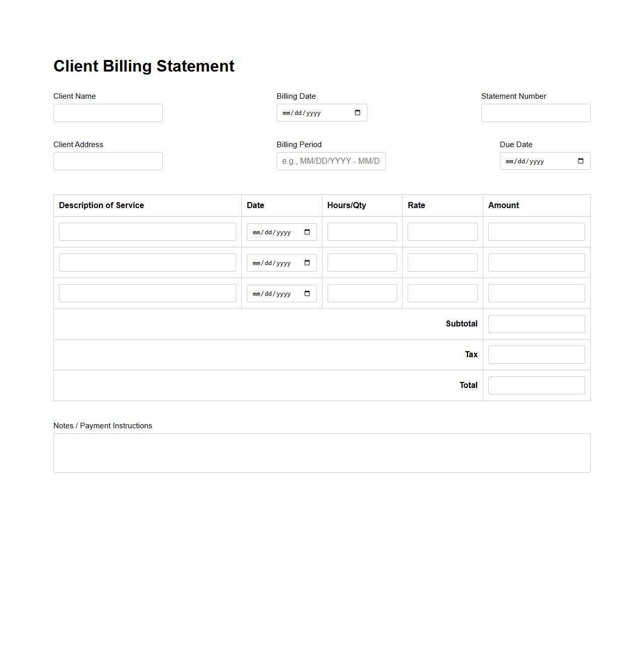Click the Statement Number input field
The height and width of the screenshot is (655, 644).
[x=535, y=112]
